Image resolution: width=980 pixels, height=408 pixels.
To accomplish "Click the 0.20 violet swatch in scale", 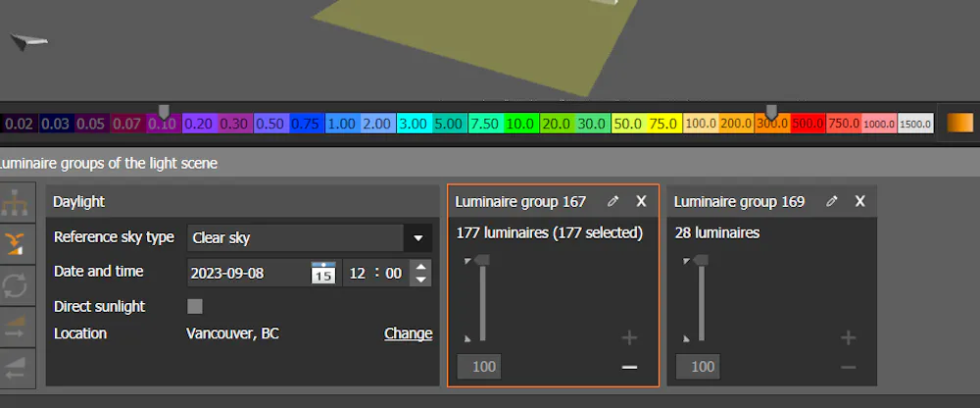I will click(x=199, y=124).
